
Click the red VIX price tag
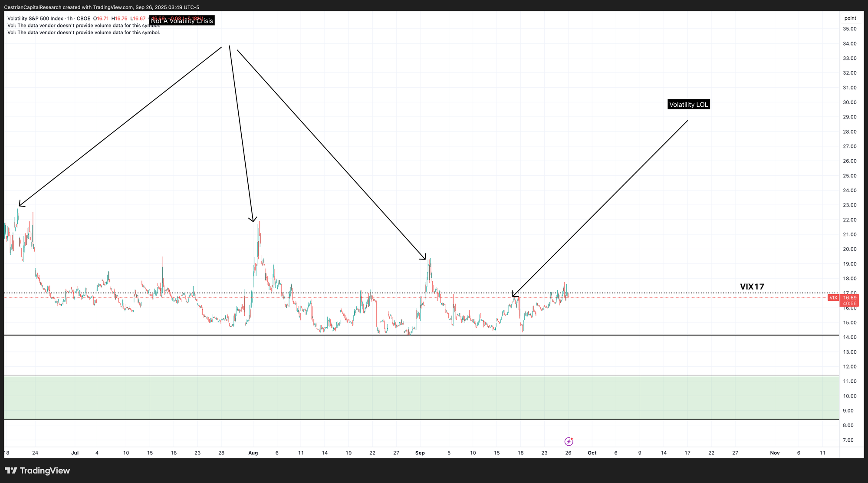(833, 298)
